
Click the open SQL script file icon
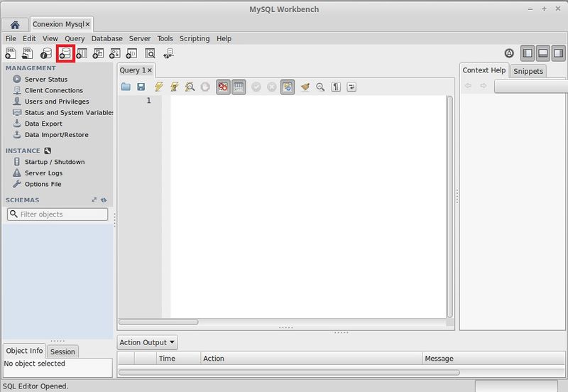click(28, 54)
